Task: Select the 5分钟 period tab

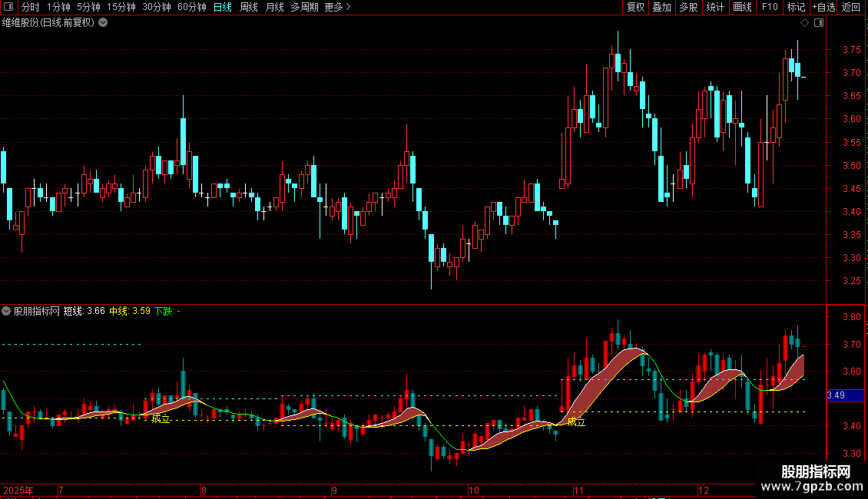Action: point(88,7)
